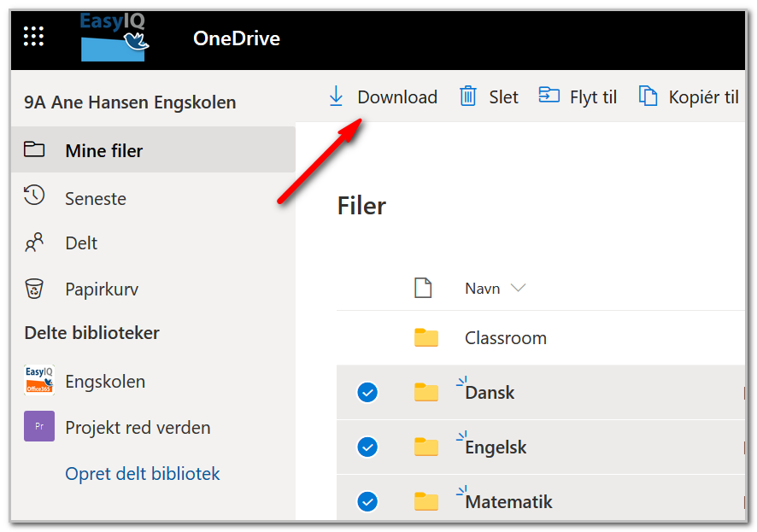This screenshot has width=757, height=532.
Task: Click the Engelsk folder icon
Action: [426, 447]
